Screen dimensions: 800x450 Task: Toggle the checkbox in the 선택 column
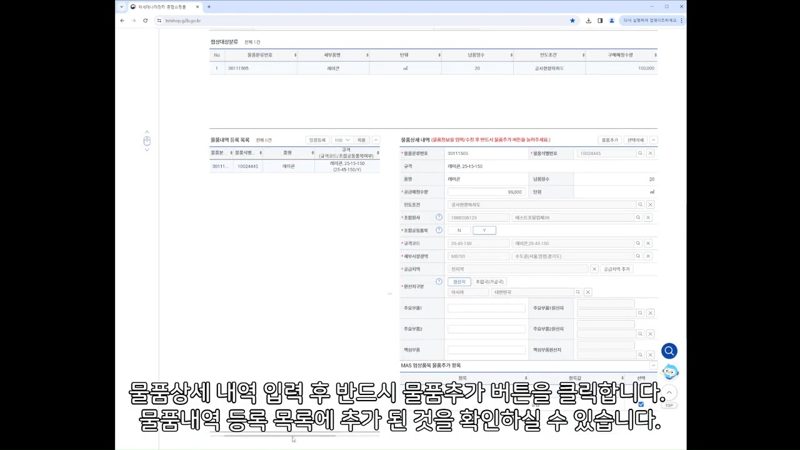pyautogui.click(x=641, y=404)
